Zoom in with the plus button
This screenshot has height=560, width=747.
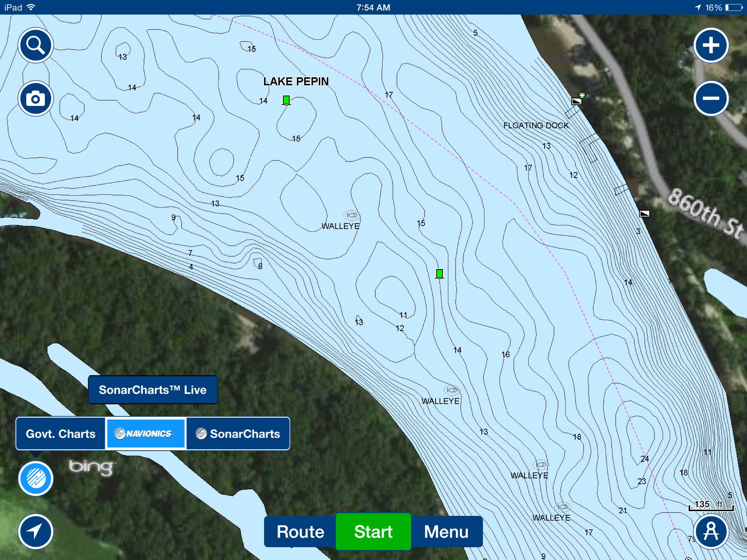711,45
